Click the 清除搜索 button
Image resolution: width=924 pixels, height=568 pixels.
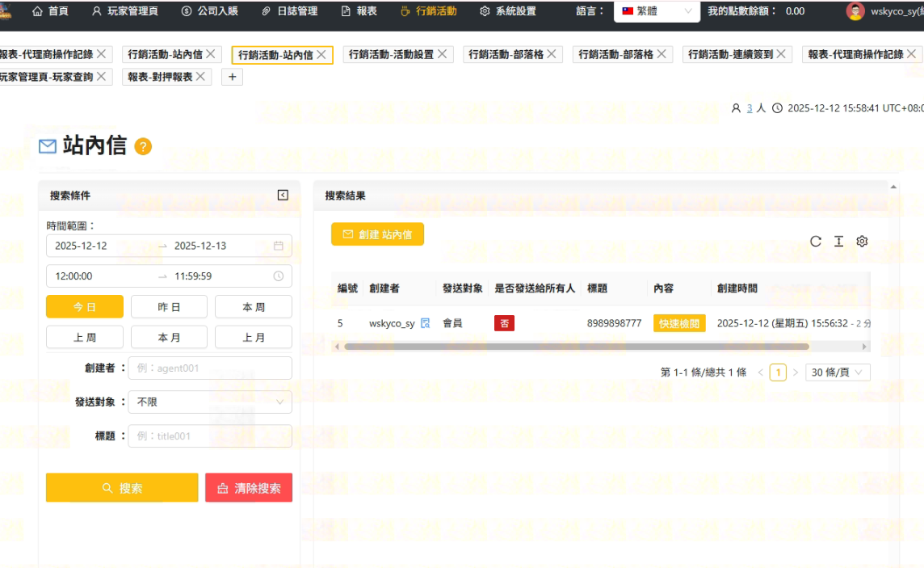point(249,488)
